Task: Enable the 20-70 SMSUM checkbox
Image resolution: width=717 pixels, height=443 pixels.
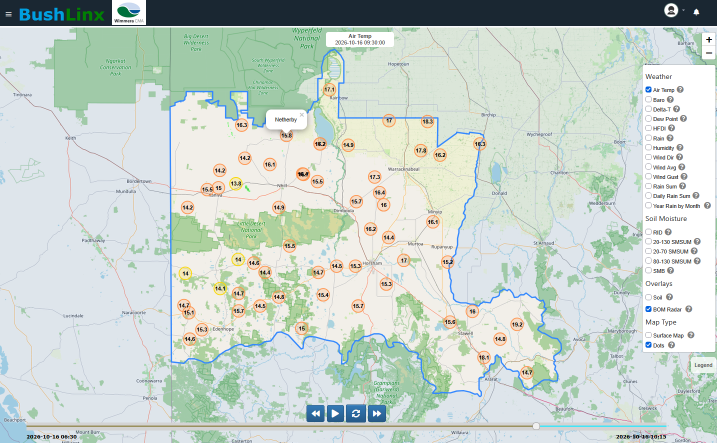Action: point(648,251)
